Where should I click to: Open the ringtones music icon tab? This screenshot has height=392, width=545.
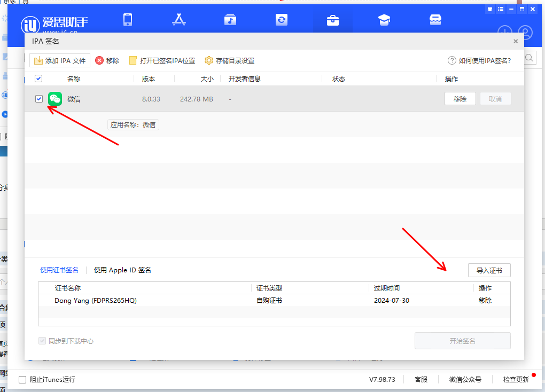[x=230, y=20]
